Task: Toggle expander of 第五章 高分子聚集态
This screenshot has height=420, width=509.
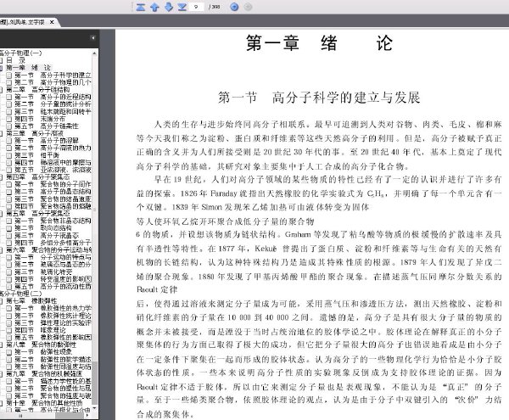Action: [1, 214]
